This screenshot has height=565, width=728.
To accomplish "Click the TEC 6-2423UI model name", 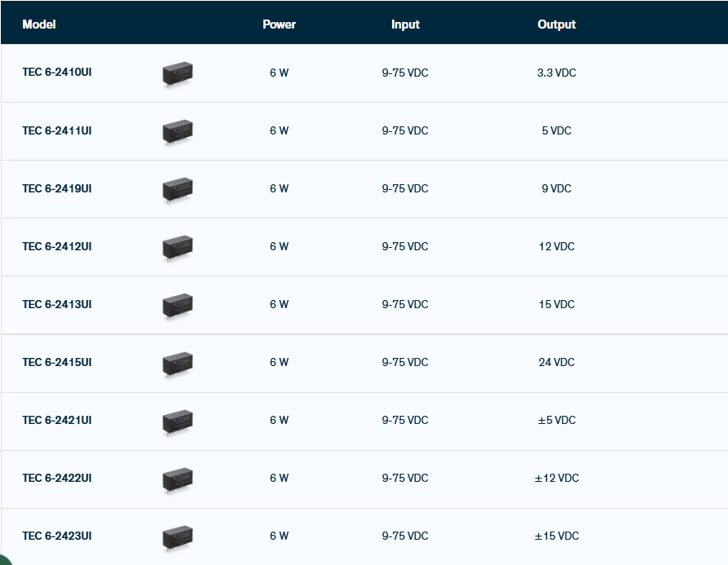I will (56, 536).
